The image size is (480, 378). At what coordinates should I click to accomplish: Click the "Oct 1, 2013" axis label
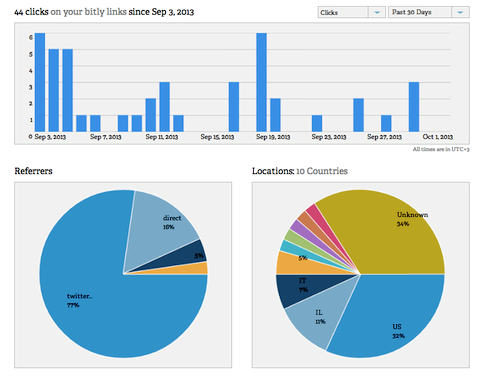point(438,137)
